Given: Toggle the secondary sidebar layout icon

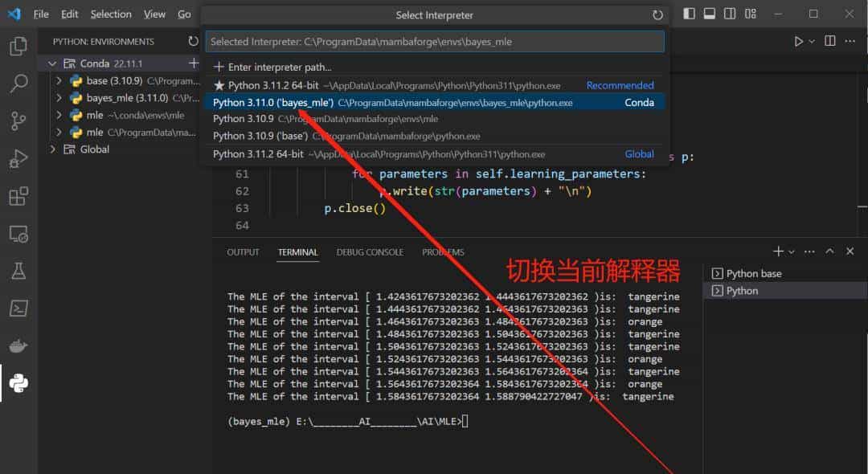Looking at the screenshot, I should pos(730,14).
